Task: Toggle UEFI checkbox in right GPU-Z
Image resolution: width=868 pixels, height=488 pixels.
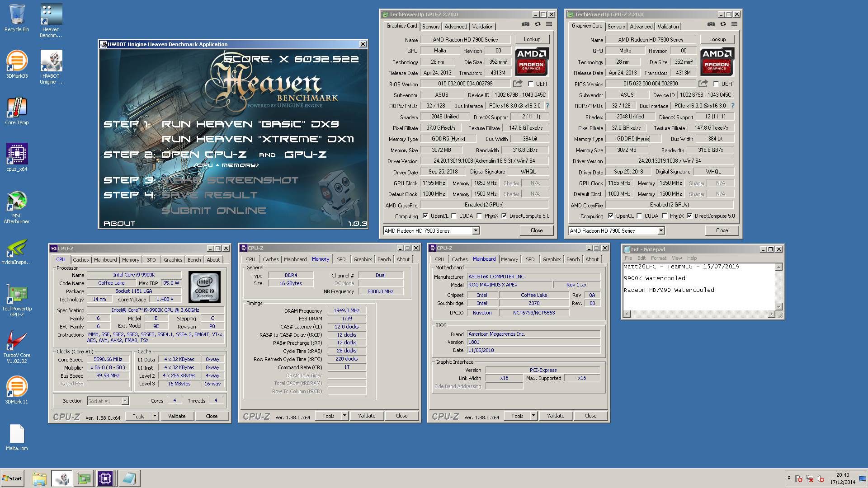Action: pyautogui.click(x=716, y=84)
